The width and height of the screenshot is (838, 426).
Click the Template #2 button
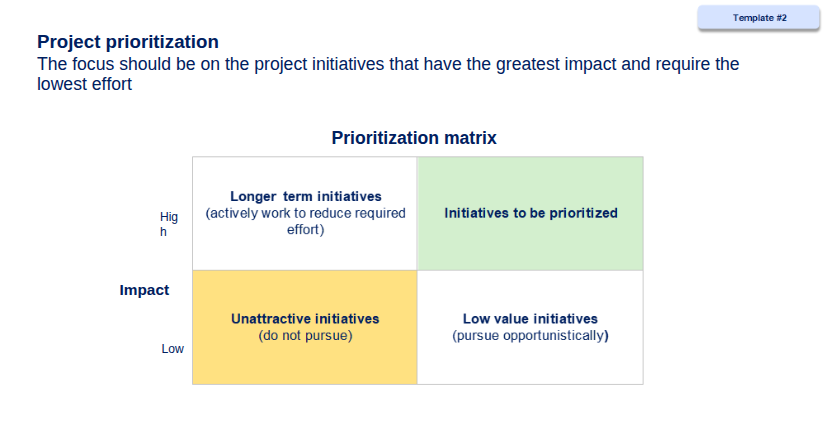[758, 18]
